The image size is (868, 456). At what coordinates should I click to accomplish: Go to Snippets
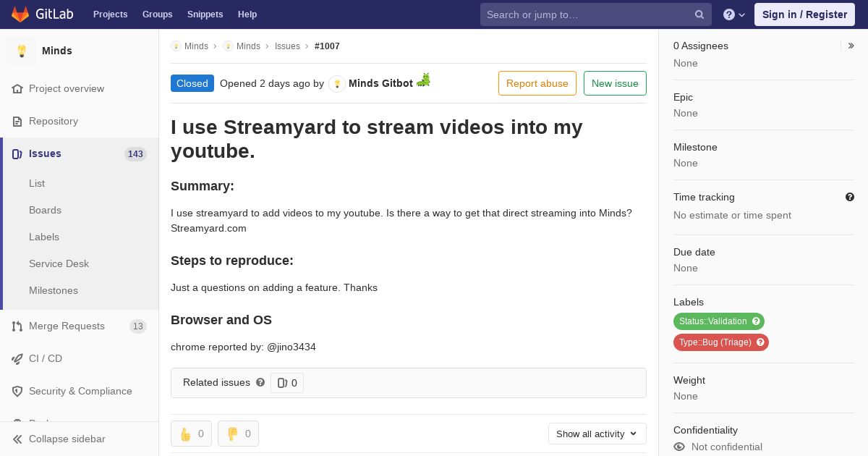(205, 14)
